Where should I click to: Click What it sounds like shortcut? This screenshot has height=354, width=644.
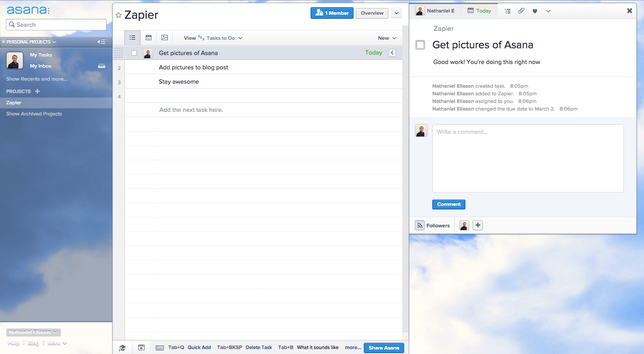[318, 347]
